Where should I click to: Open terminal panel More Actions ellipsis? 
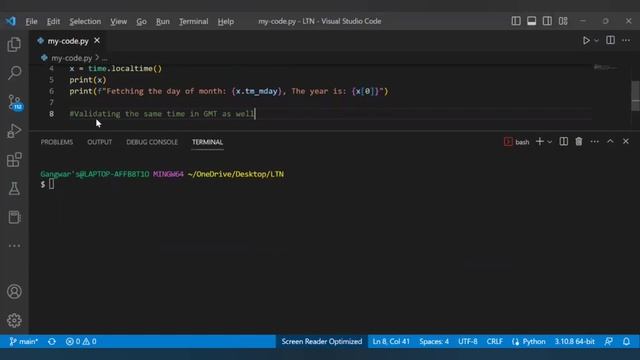click(594, 141)
